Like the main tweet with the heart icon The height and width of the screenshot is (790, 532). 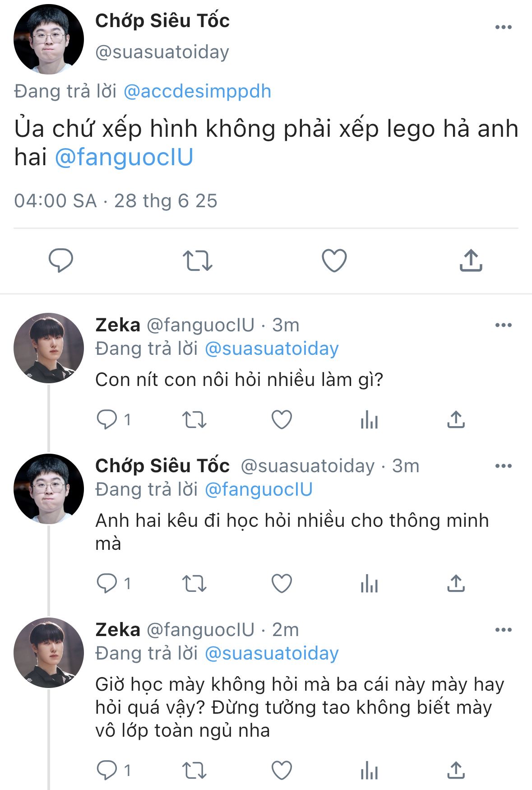tap(334, 260)
